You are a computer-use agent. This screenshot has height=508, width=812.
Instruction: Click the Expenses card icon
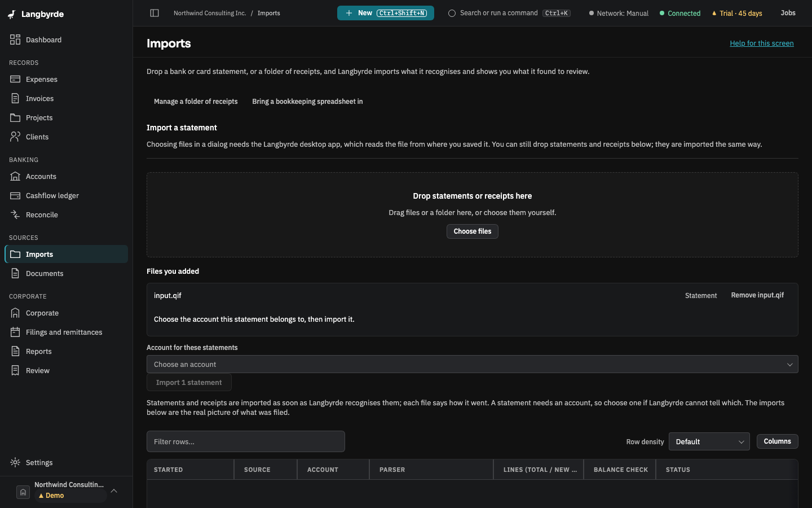(15, 79)
